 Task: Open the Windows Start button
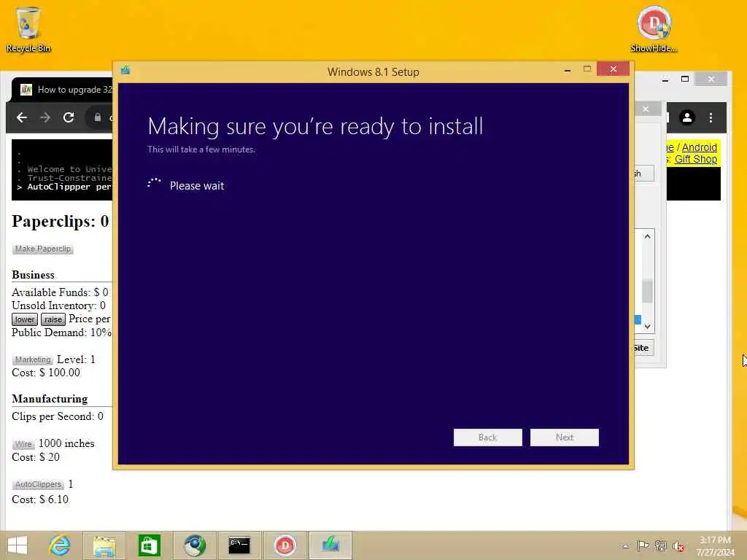click(x=18, y=545)
